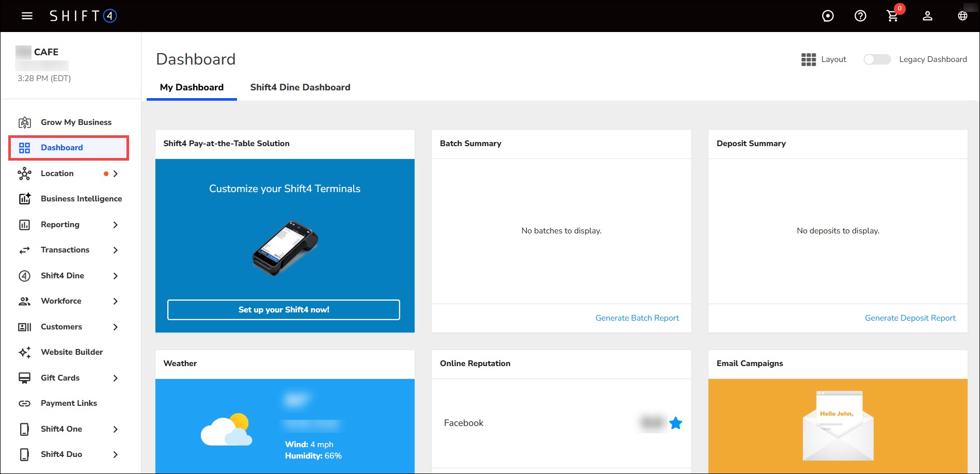
Task: Click Set up your Shift4 now! button
Action: (x=283, y=310)
